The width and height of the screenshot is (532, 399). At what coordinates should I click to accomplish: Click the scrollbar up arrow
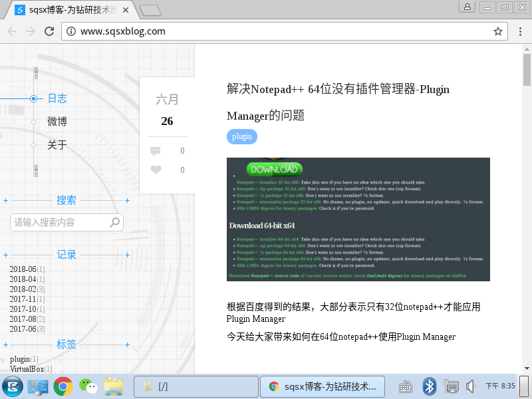tap(527, 49)
